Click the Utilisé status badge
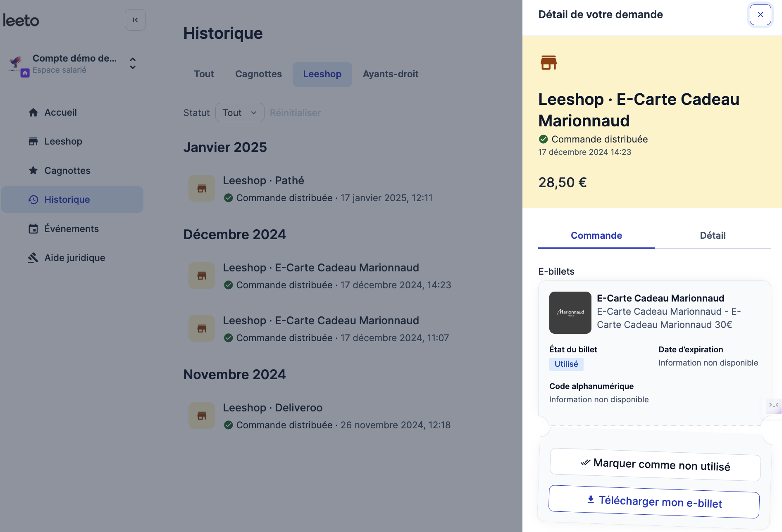Screen dimensions: 782x532 566,364
